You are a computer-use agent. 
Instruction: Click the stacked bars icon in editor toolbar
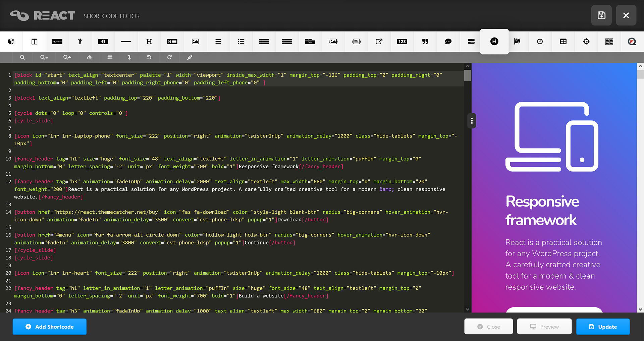pyautogui.click(x=110, y=57)
